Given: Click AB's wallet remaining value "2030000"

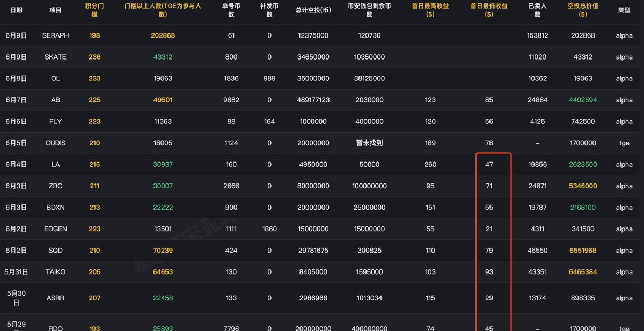Looking at the screenshot, I should pos(369,100).
